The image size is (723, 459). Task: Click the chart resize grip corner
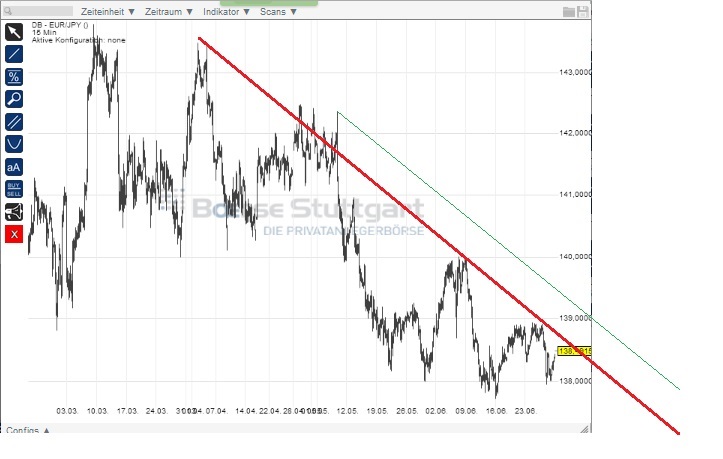tap(584, 429)
